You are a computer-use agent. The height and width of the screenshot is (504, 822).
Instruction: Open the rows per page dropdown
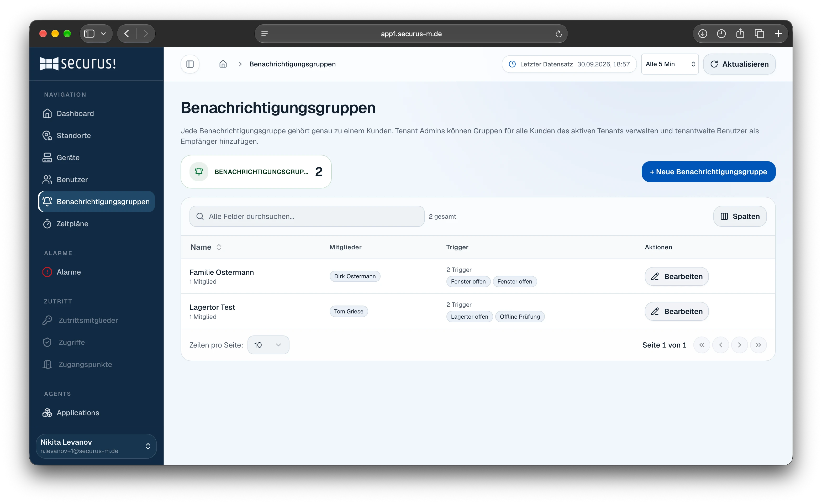268,345
